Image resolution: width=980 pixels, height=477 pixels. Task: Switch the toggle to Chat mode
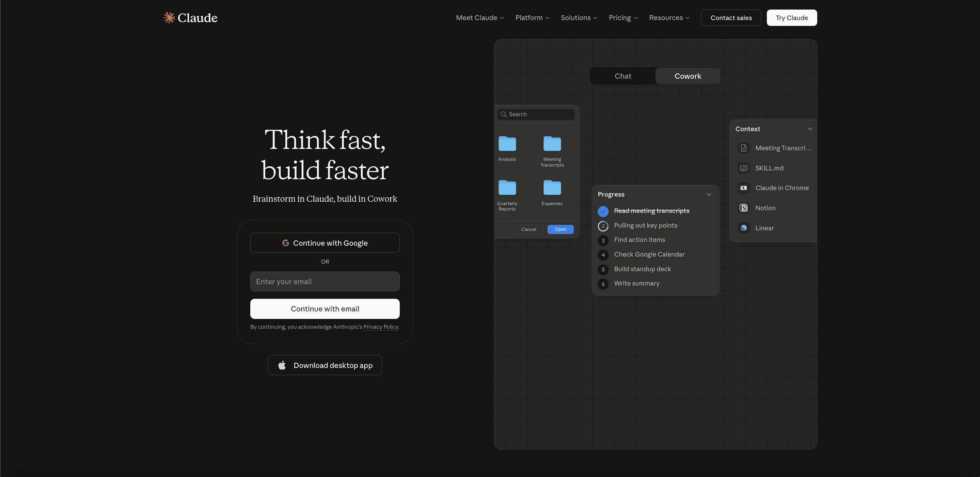623,76
